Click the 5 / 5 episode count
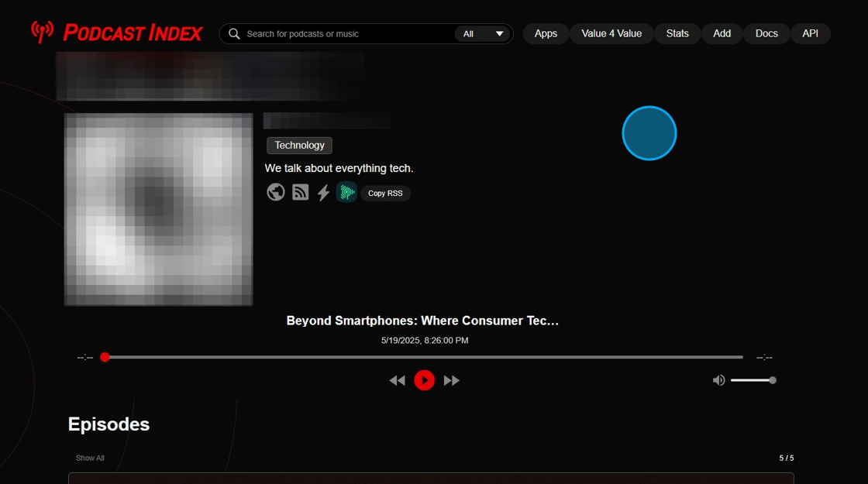 pyautogui.click(x=786, y=458)
